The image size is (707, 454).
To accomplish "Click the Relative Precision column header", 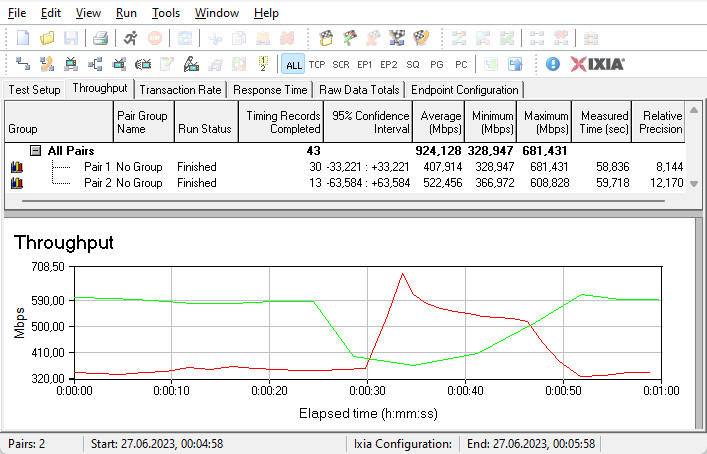I will pos(658,122).
